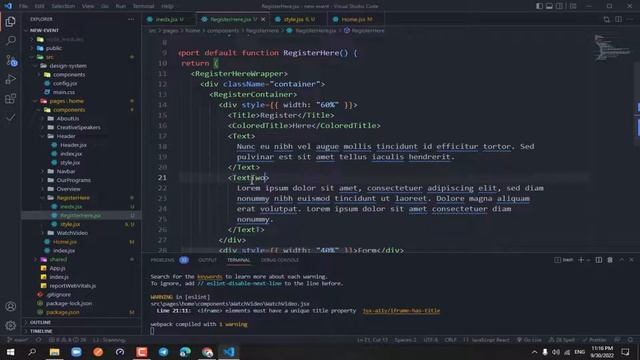Viewport: 640px width, 360px height.
Task: Open the Search view in the activity bar
Action: [x=11, y=40]
